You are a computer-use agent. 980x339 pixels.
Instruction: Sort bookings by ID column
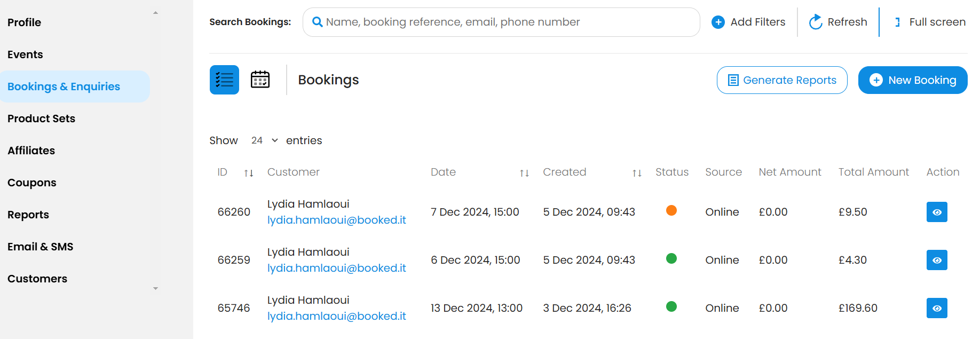[x=248, y=172]
